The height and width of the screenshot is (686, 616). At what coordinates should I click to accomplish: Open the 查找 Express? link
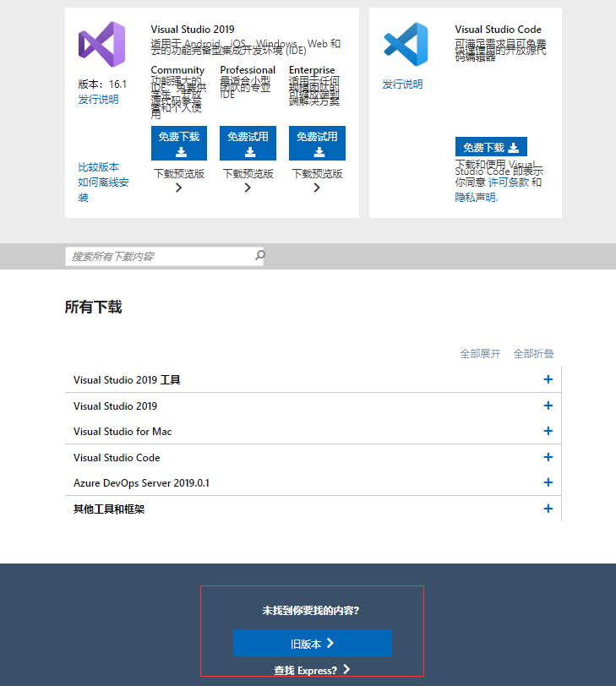pos(312,670)
